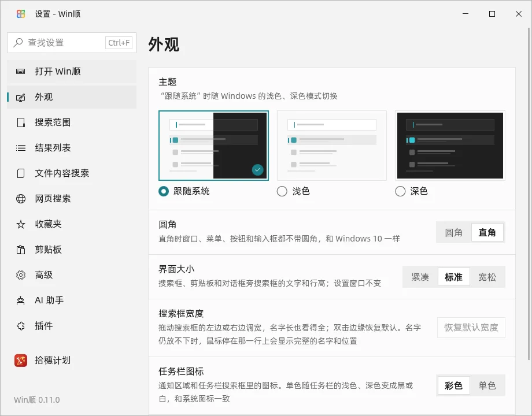Open the 打开 Win顺 sidebar item
The height and width of the screenshot is (416, 532).
pyautogui.click(x=72, y=72)
